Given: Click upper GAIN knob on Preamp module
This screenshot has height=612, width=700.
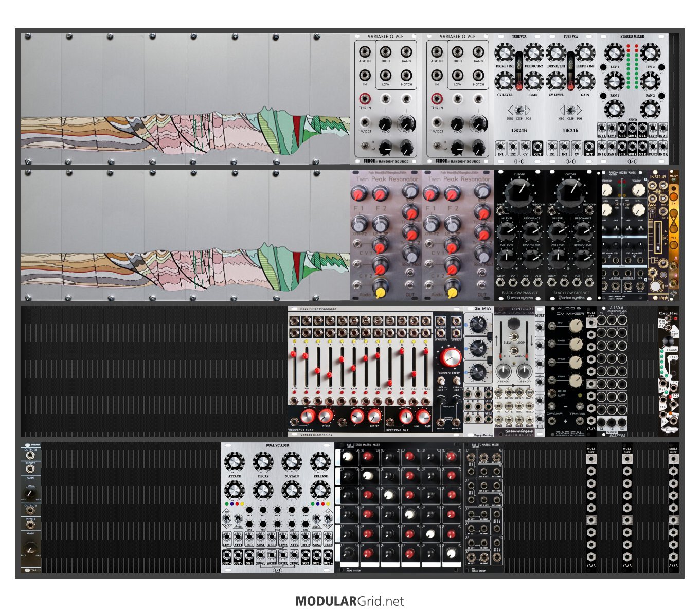Looking at the screenshot, I should tap(30, 494).
